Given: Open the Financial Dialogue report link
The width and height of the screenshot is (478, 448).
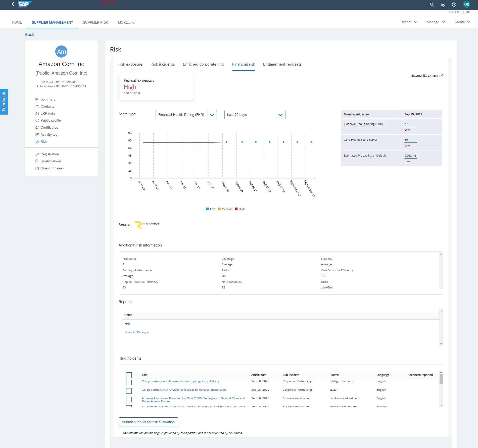Looking at the screenshot, I should click(136, 332).
